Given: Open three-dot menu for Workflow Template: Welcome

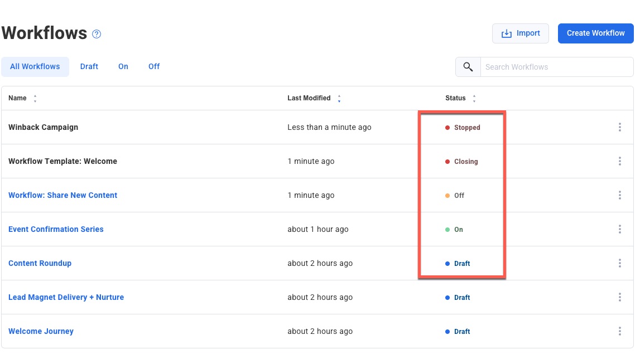Looking at the screenshot, I should click(x=619, y=162).
